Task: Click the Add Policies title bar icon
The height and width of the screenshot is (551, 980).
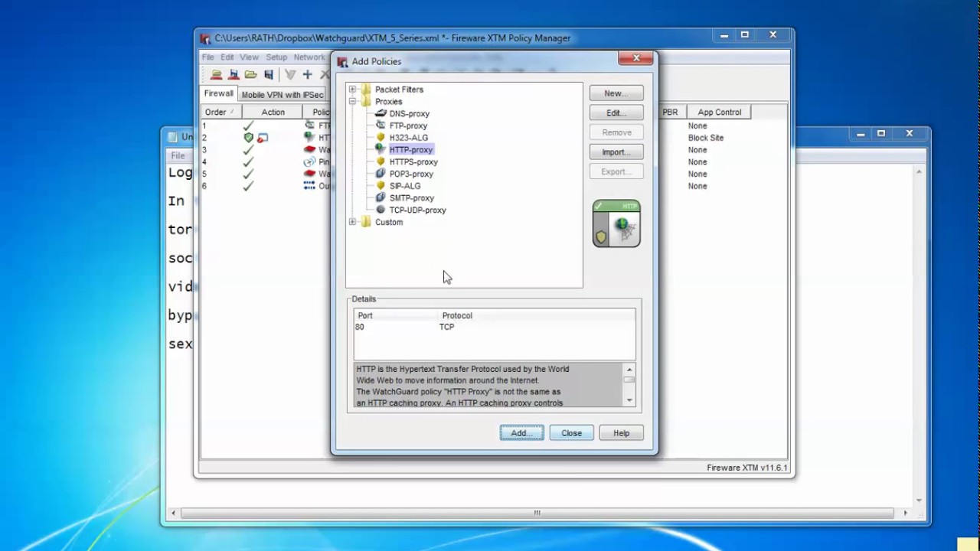Action: 343,61
